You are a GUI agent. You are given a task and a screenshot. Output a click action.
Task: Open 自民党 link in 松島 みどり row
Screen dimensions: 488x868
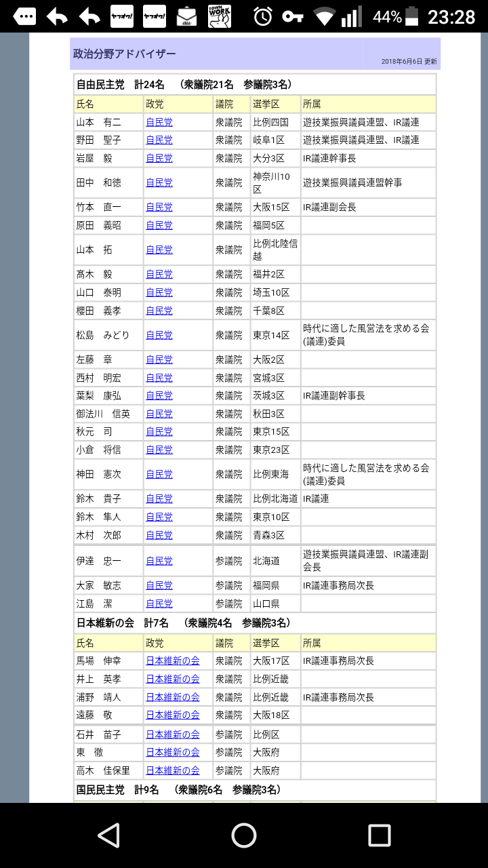click(159, 335)
